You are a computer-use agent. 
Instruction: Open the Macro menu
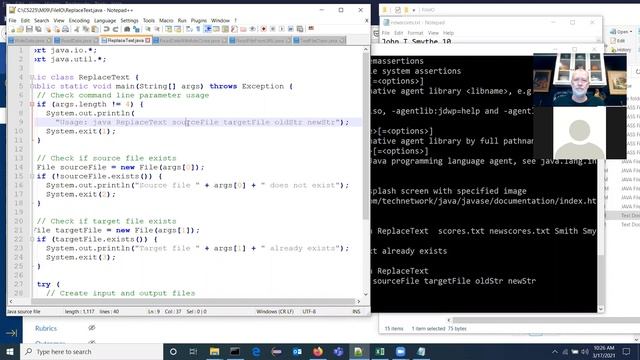click(166, 20)
